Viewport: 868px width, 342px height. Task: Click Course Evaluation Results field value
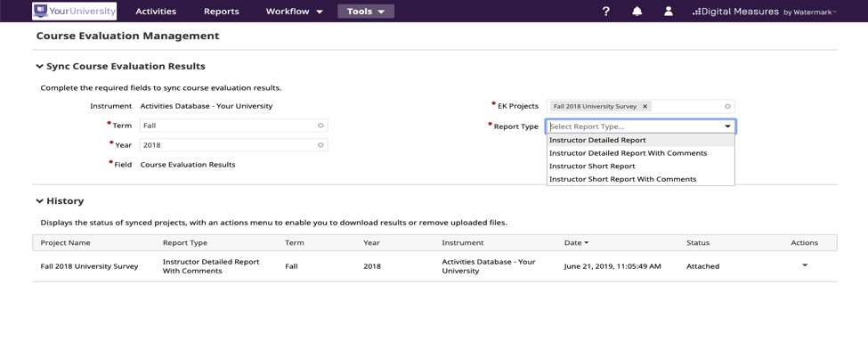(x=188, y=165)
